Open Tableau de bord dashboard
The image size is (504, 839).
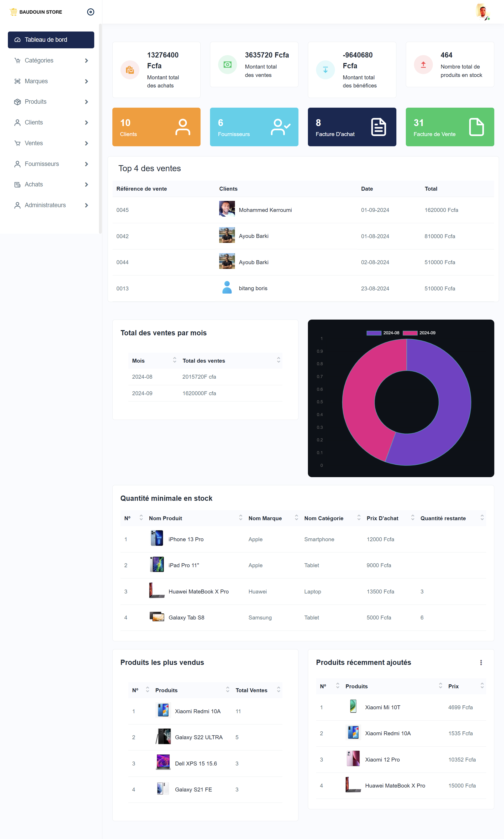tap(51, 40)
